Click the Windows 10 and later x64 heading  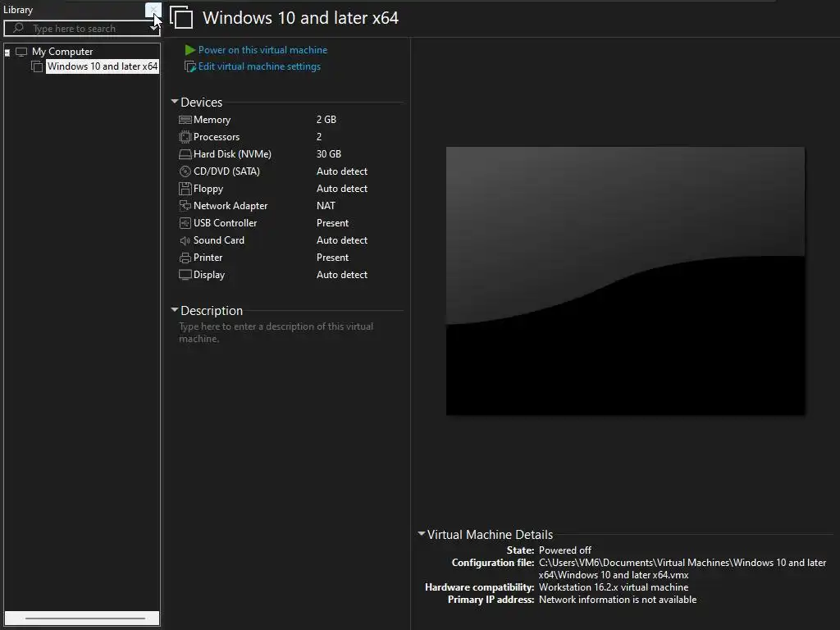click(x=300, y=18)
